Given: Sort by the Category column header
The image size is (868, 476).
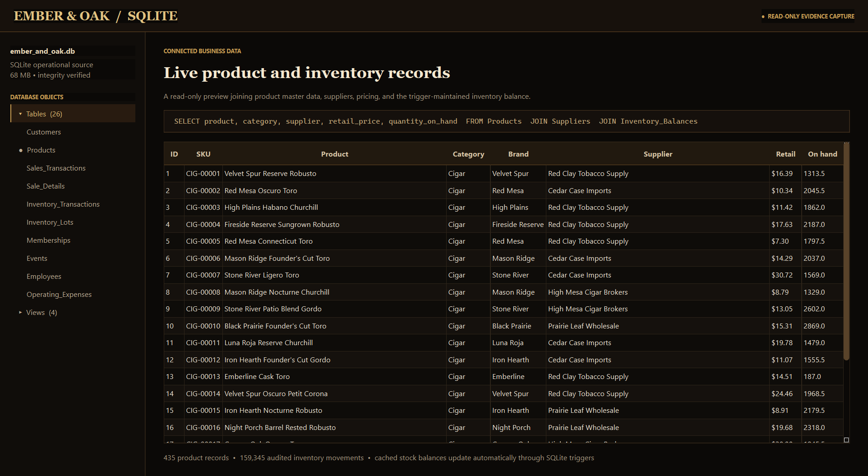Looking at the screenshot, I should [x=468, y=154].
